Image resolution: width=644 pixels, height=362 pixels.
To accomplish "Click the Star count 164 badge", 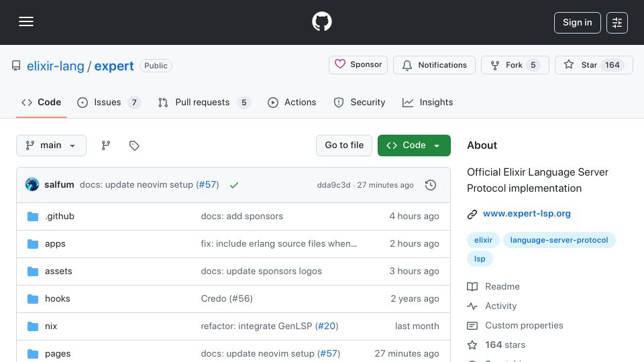I will click(x=612, y=65).
